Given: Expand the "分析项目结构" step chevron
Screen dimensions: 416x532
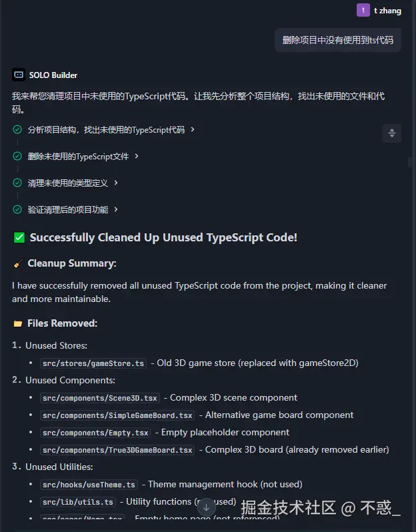Looking at the screenshot, I should [x=193, y=129].
